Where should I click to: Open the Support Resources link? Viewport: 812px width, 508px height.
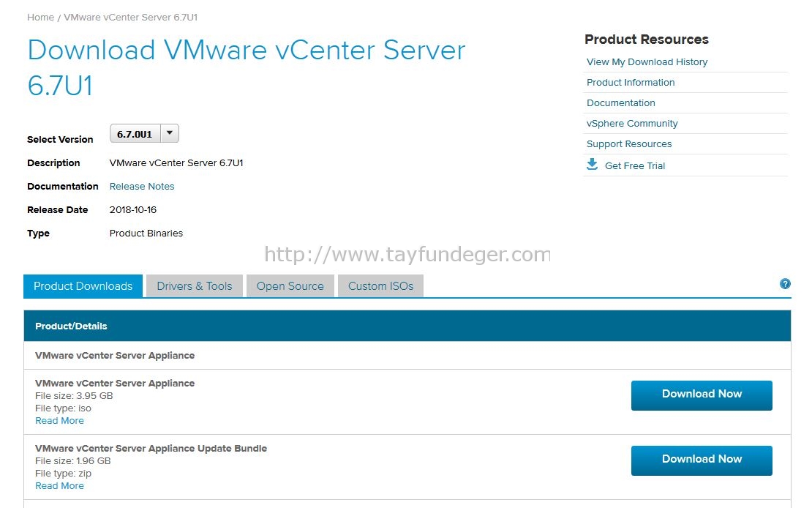tap(628, 144)
